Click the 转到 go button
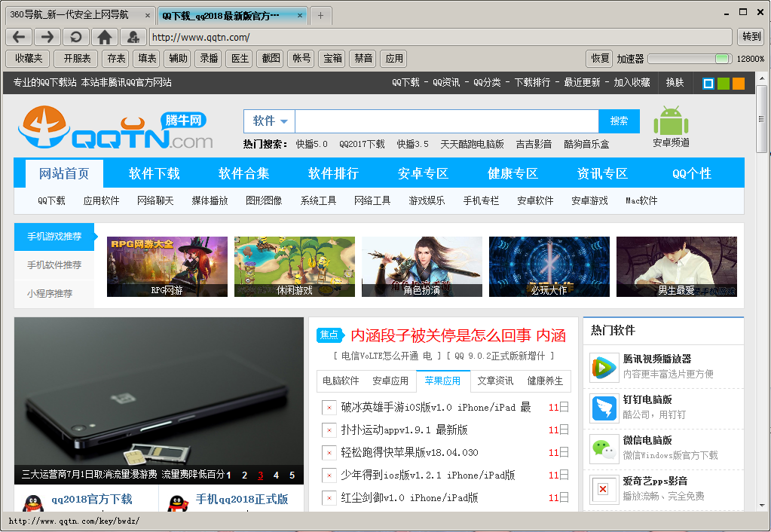The height and width of the screenshot is (532, 771). (x=751, y=37)
